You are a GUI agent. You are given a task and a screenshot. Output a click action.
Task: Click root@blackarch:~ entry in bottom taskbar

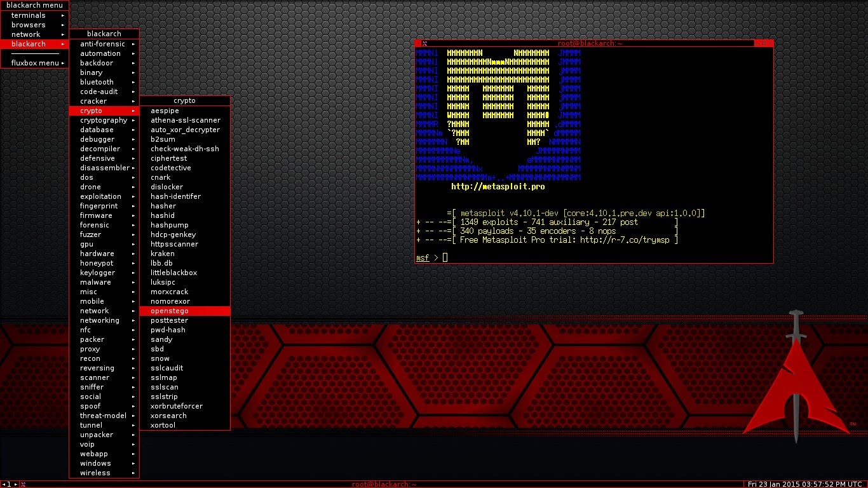click(x=384, y=484)
